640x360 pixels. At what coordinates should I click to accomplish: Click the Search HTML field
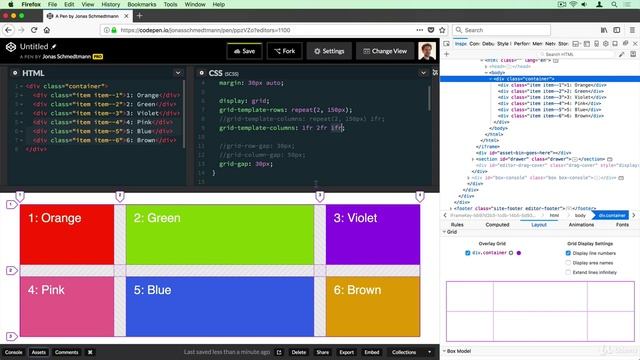coord(577,54)
